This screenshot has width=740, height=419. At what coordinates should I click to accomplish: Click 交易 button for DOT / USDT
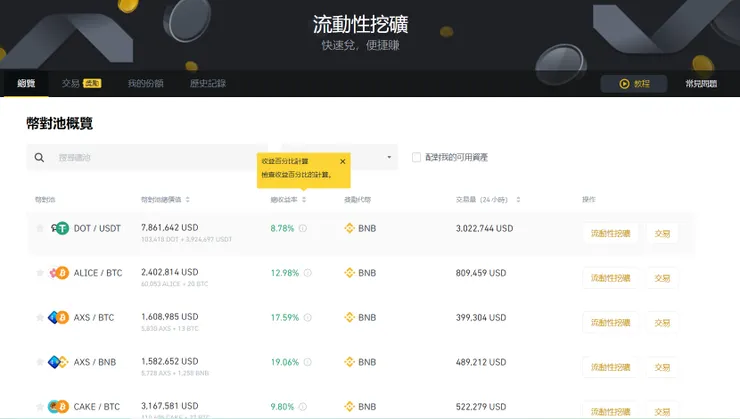coord(662,233)
